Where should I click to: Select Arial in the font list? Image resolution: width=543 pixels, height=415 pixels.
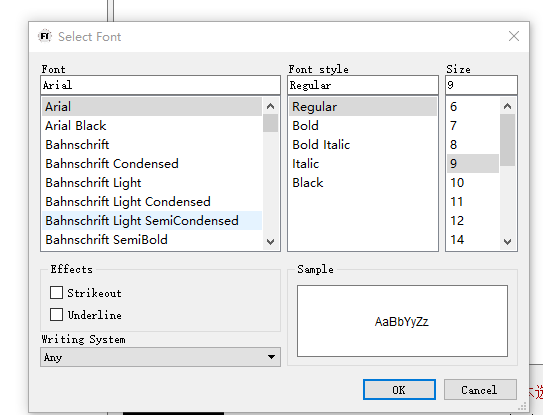pyautogui.click(x=152, y=107)
